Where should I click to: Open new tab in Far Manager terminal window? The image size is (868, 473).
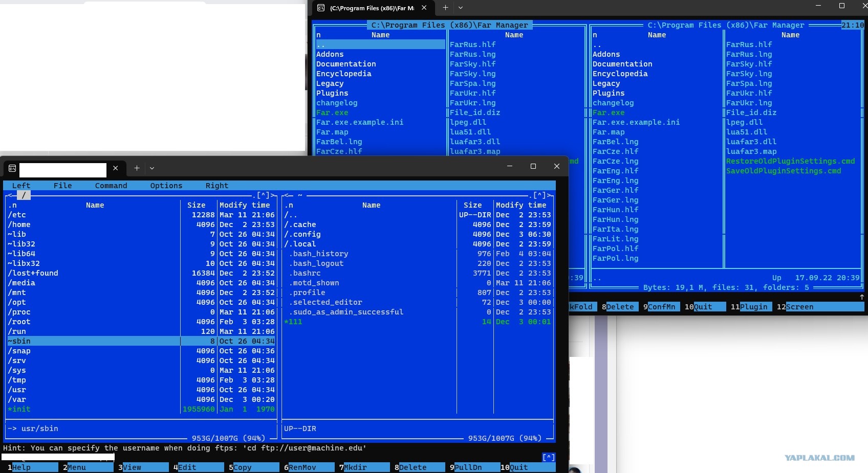coord(445,8)
